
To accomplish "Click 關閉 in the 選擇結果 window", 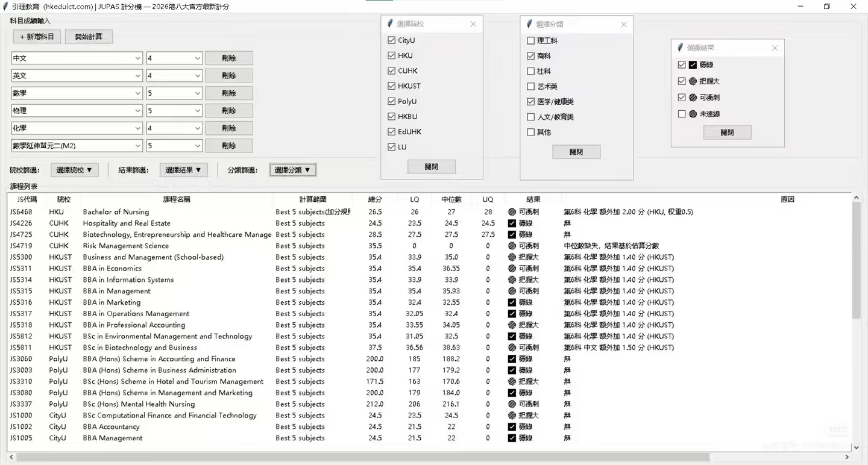I will [x=728, y=133].
